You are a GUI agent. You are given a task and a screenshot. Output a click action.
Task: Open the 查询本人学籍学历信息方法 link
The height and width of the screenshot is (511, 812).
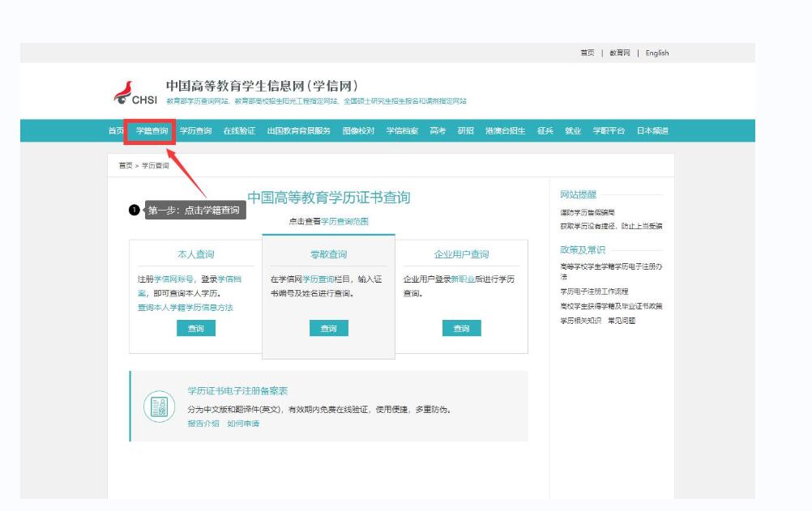point(186,308)
